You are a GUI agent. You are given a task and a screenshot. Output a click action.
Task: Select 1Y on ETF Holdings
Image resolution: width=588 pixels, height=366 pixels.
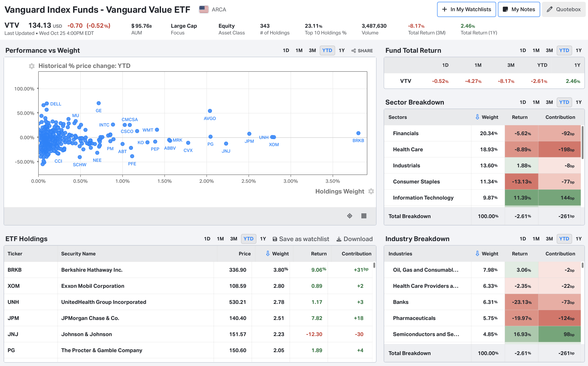pyautogui.click(x=263, y=239)
